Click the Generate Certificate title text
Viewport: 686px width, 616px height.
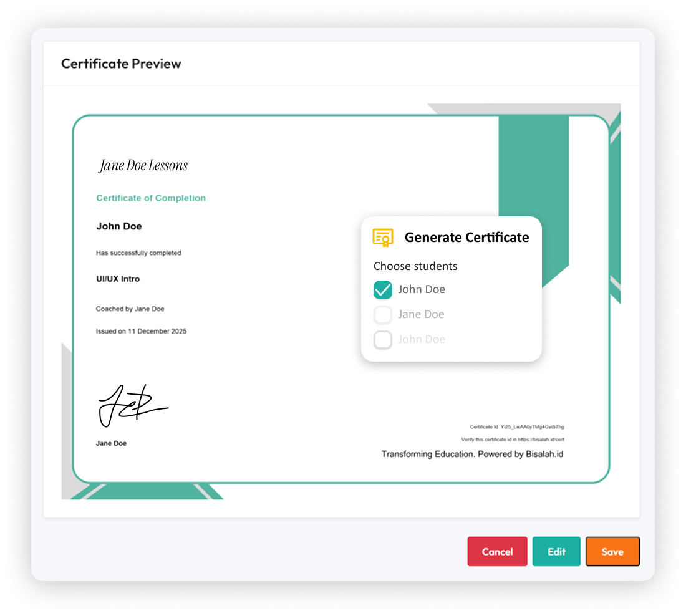[x=466, y=238]
